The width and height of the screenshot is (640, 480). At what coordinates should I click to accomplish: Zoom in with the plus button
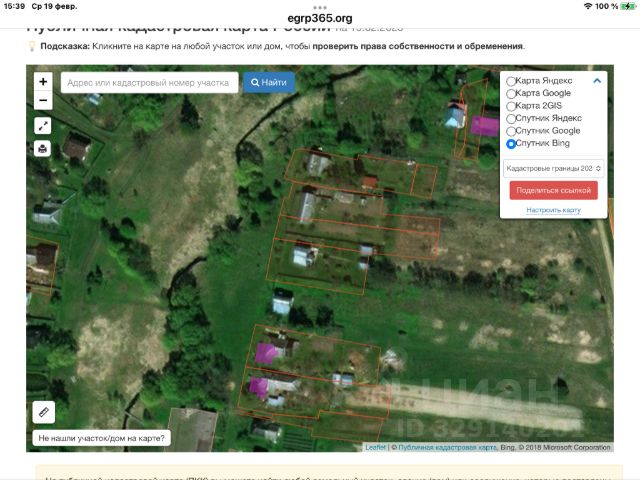(43, 82)
